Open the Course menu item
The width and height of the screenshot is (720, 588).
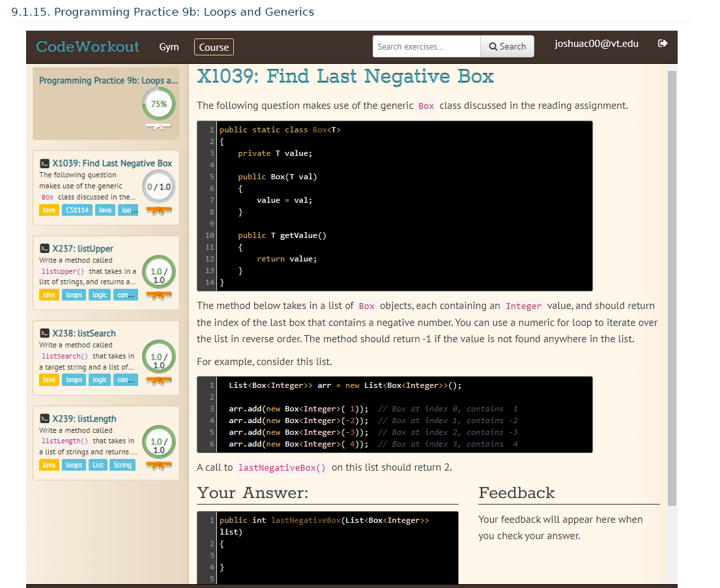pos(214,47)
